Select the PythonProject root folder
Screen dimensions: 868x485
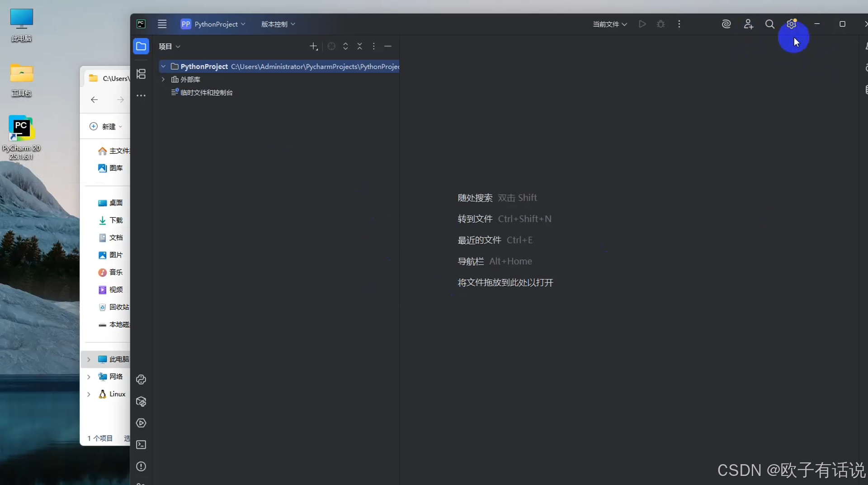click(x=279, y=67)
